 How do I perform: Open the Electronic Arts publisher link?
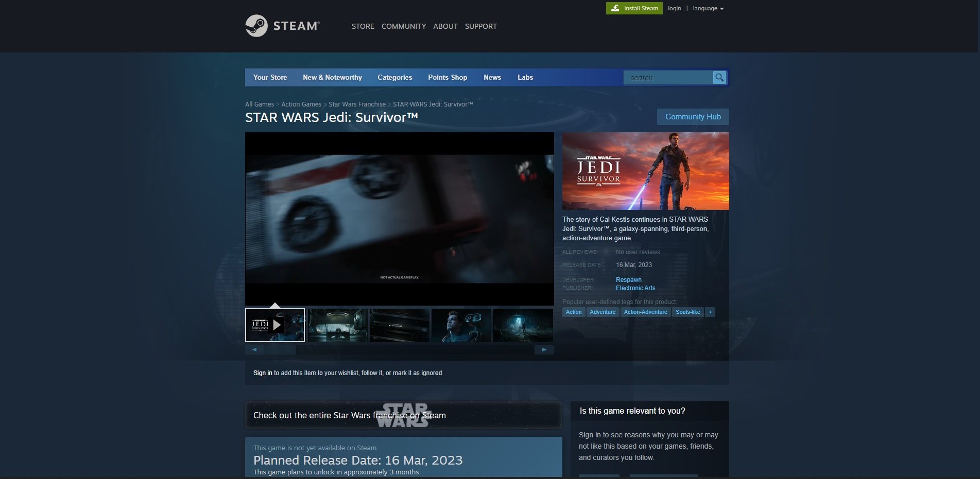click(635, 288)
